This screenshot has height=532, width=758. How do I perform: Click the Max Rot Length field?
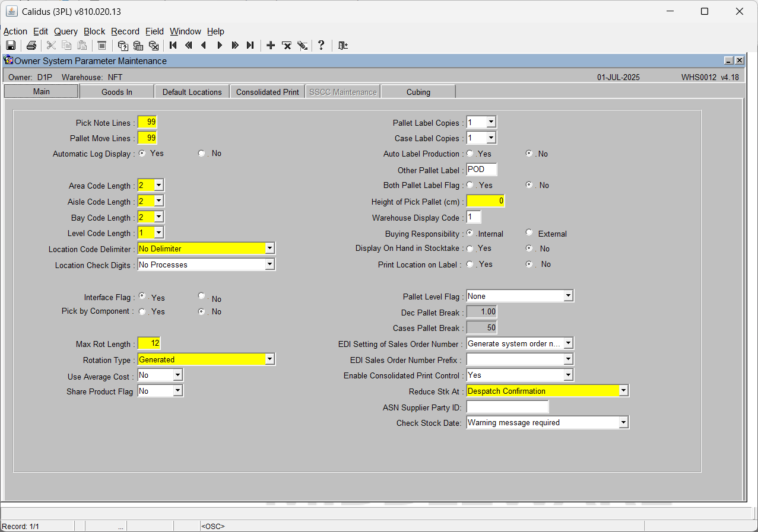click(x=149, y=343)
